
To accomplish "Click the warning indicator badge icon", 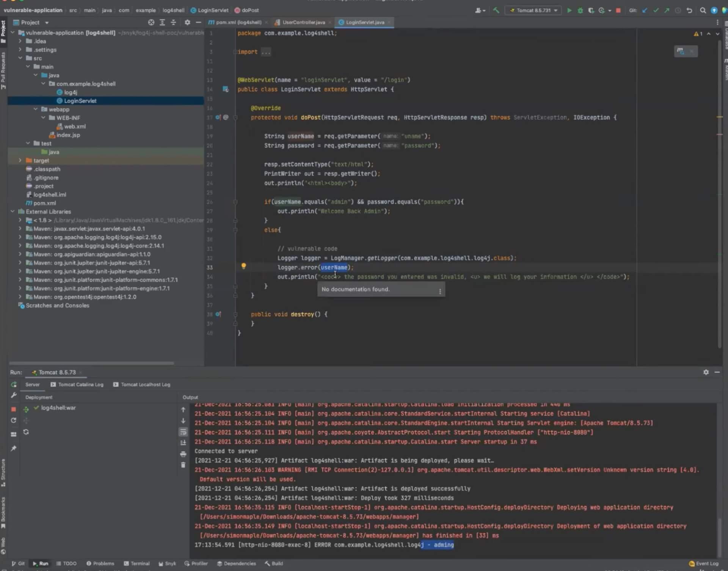I will tap(696, 33).
